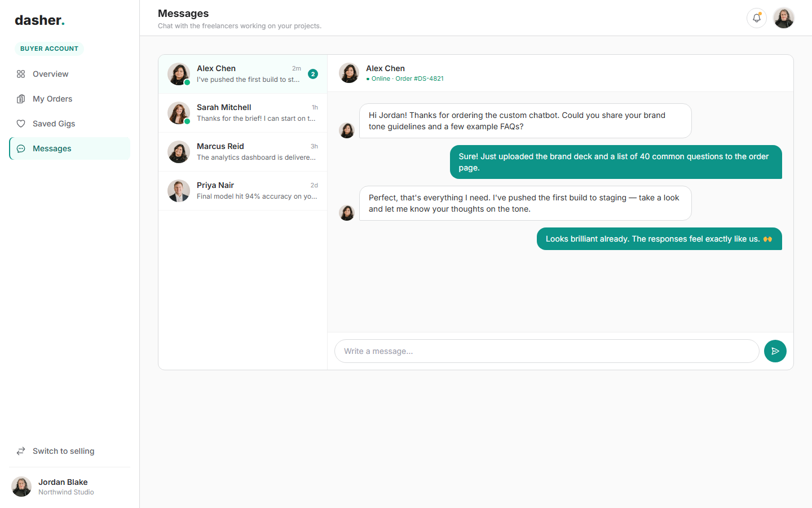Click sender avatar beside 'Hi Jordan' message

point(347,130)
